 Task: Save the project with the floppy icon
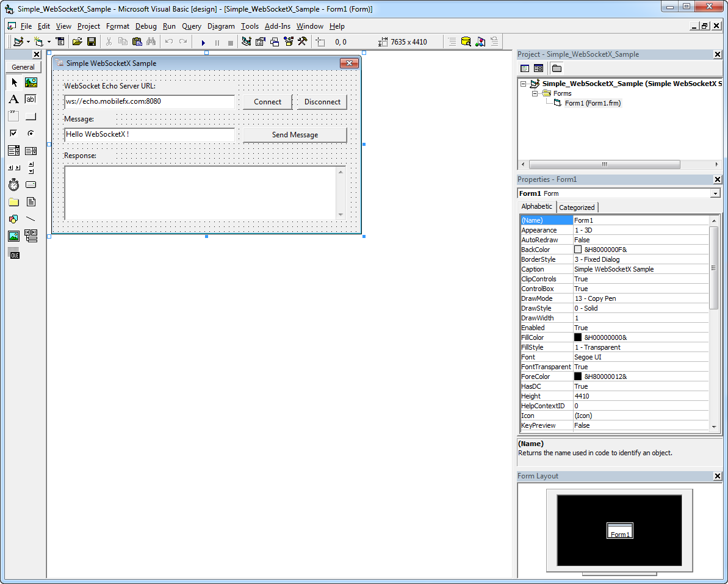(x=92, y=41)
